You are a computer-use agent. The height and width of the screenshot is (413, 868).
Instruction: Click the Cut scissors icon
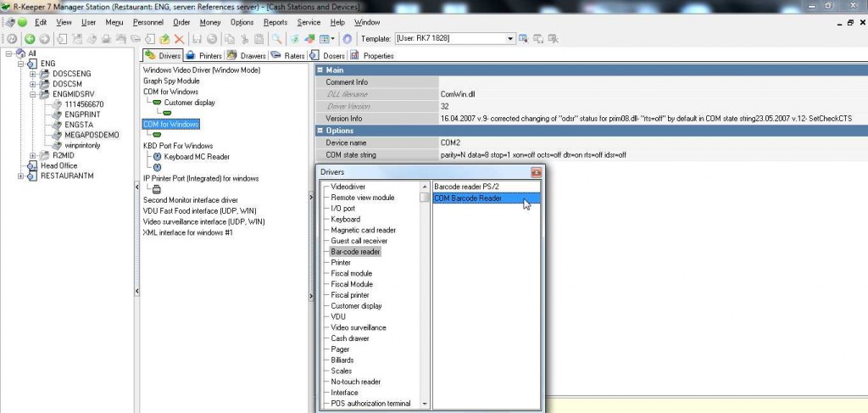(244, 39)
